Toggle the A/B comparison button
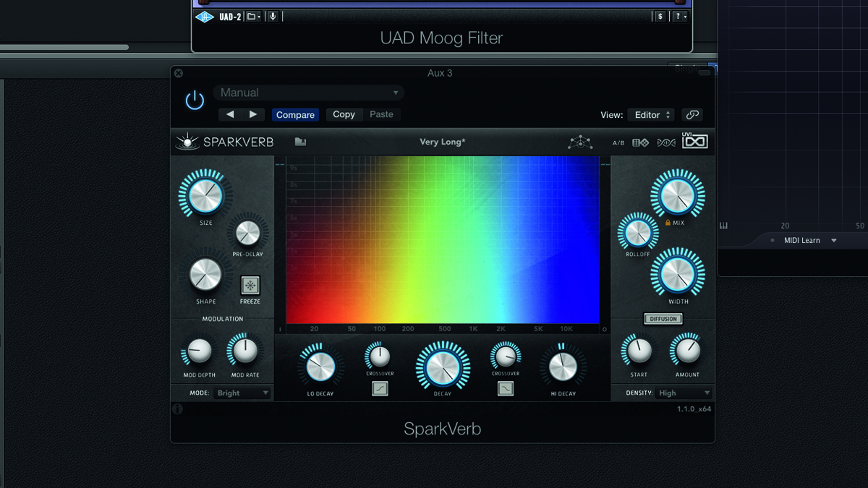Screen dimensions: 868x488 pyautogui.click(x=618, y=143)
